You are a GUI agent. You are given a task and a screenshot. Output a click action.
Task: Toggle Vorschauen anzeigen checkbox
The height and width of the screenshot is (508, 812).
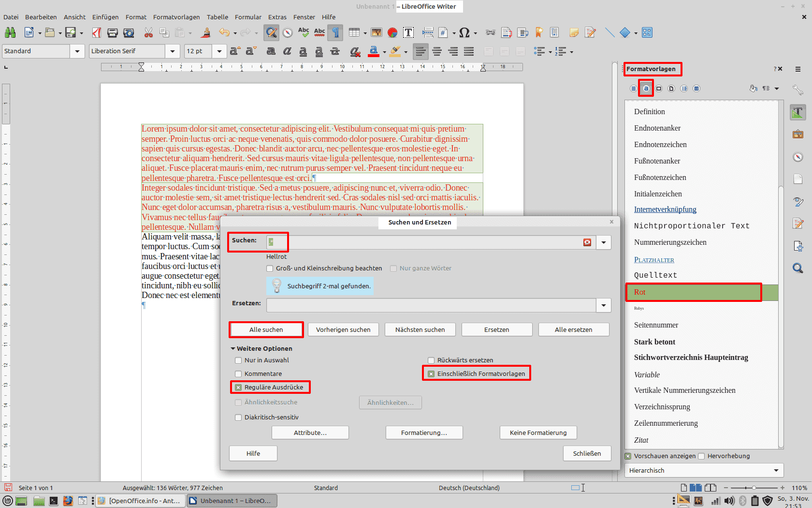pyautogui.click(x=628, y=456)
